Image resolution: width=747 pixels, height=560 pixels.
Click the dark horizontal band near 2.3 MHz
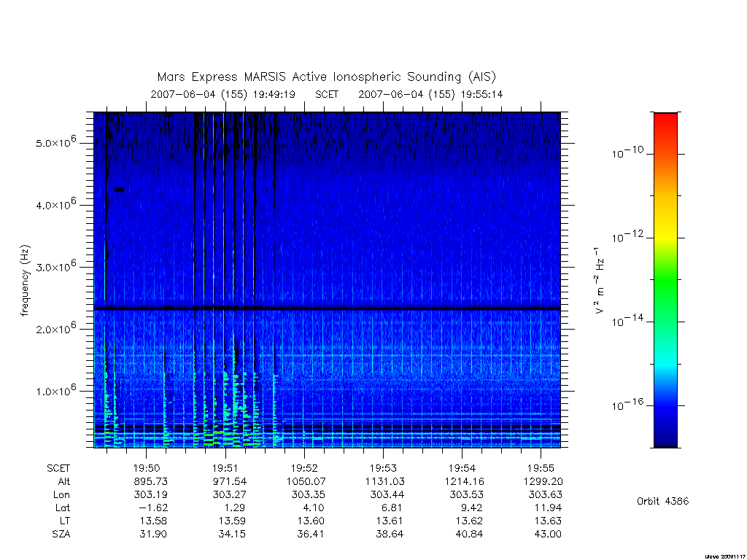(327, 308)
